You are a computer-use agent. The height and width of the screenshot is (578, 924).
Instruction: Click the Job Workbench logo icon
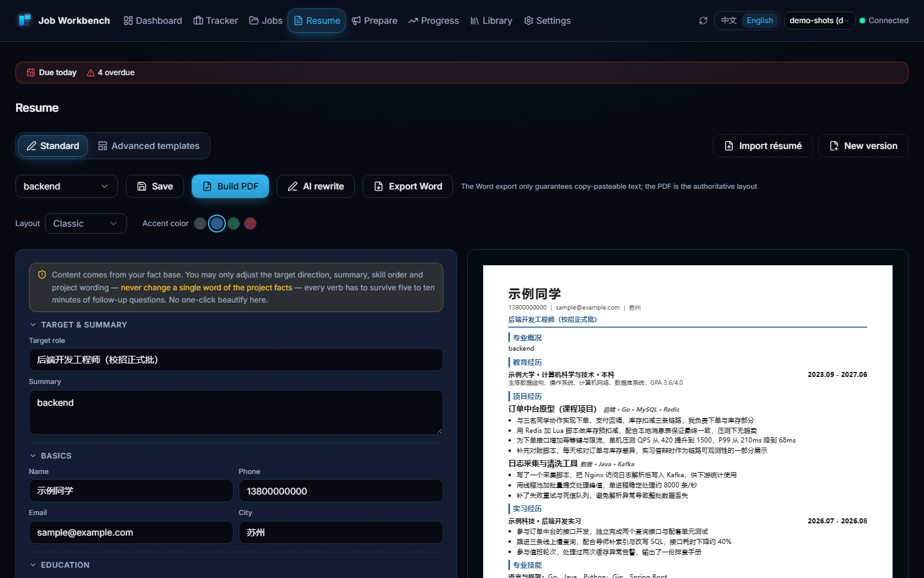[24, 20]
